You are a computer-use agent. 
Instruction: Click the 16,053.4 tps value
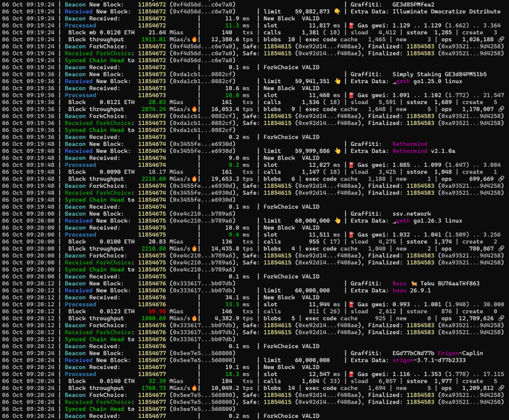pos(225,109)
